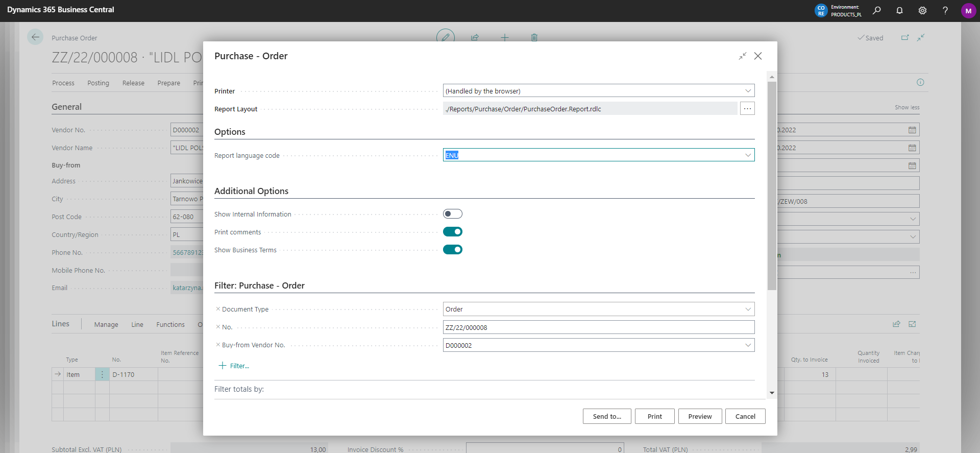
Task: Click the Preview button
Action: [x=700, y=416]
